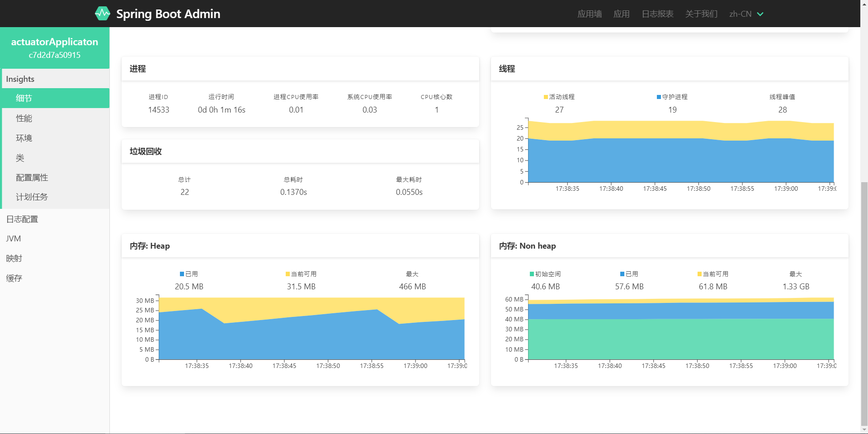Click the language dropdown chevron arrow
The height and width of the screenshot is (434, 868).
tap(760, 14)
